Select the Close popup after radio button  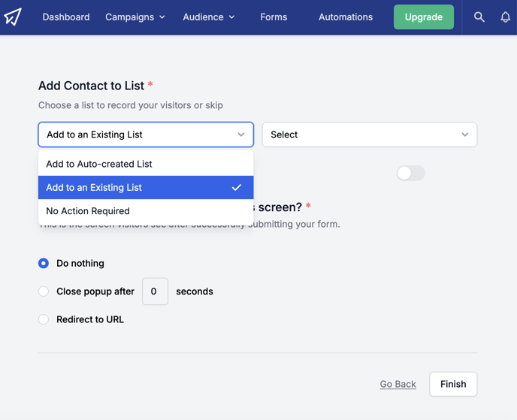click(44, 292)
